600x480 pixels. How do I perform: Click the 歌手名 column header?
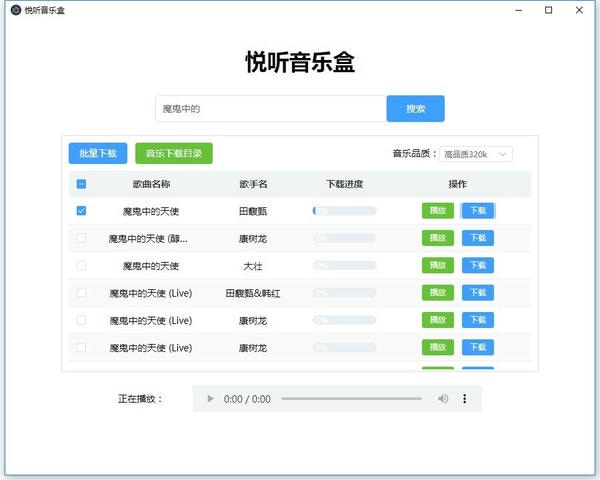pyautogui.click(x=253, y=184)
